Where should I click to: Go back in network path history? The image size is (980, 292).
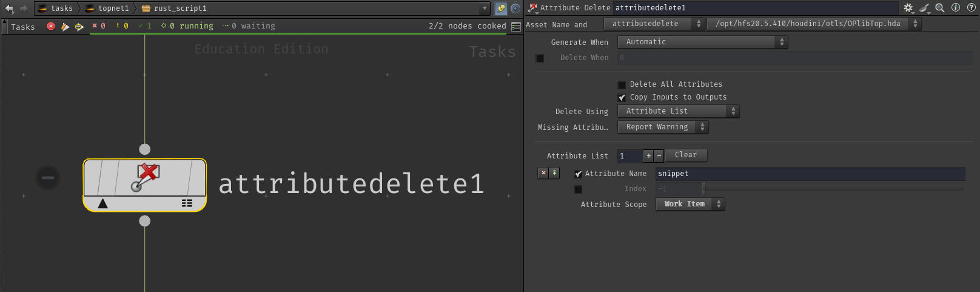click(9, 8)
